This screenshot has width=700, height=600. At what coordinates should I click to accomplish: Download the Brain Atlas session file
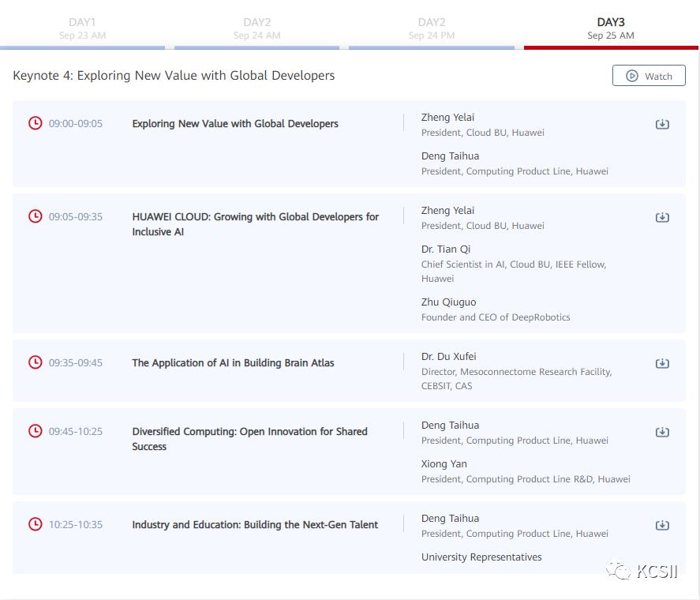pyautogui.click(x=662, y=363)
